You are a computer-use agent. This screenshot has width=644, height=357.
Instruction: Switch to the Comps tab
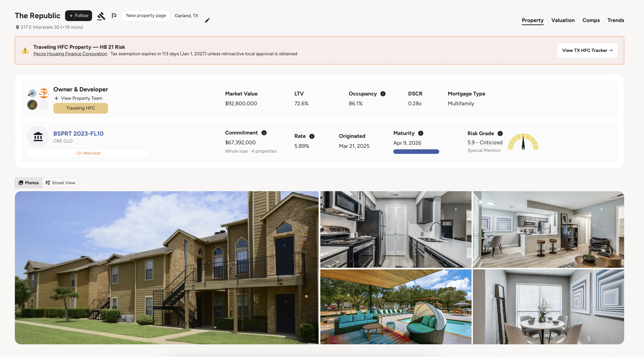(x=591, y=20)
